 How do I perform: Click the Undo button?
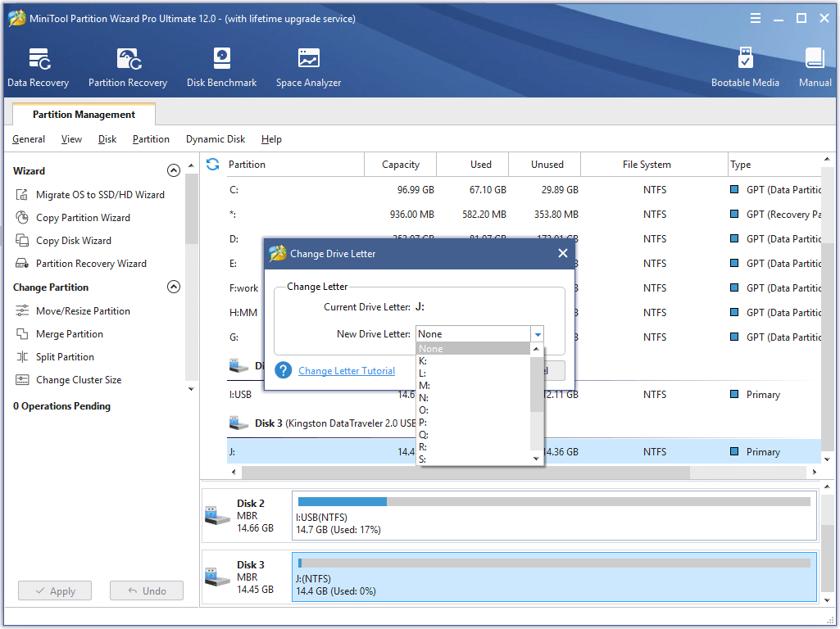click(x=146, y=591)
